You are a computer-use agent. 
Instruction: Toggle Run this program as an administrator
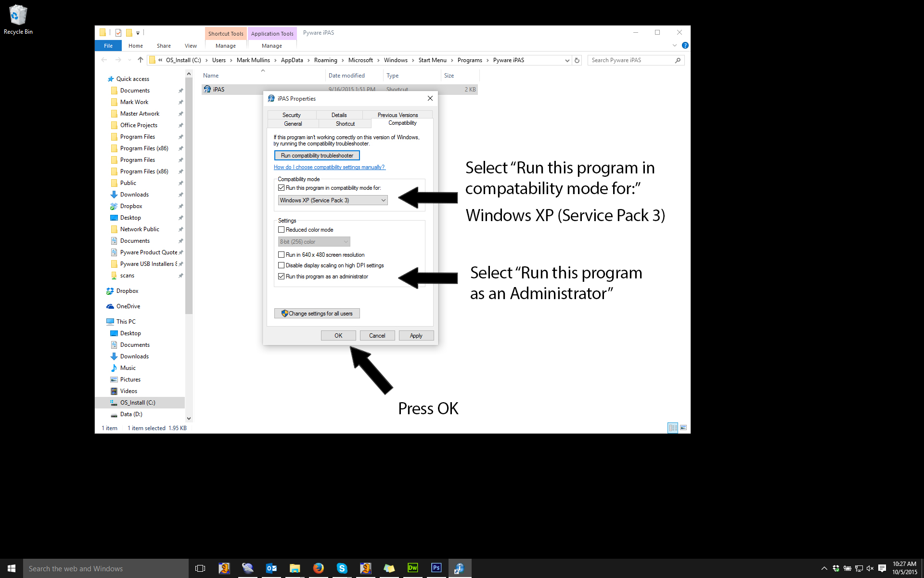coord(282,276)
